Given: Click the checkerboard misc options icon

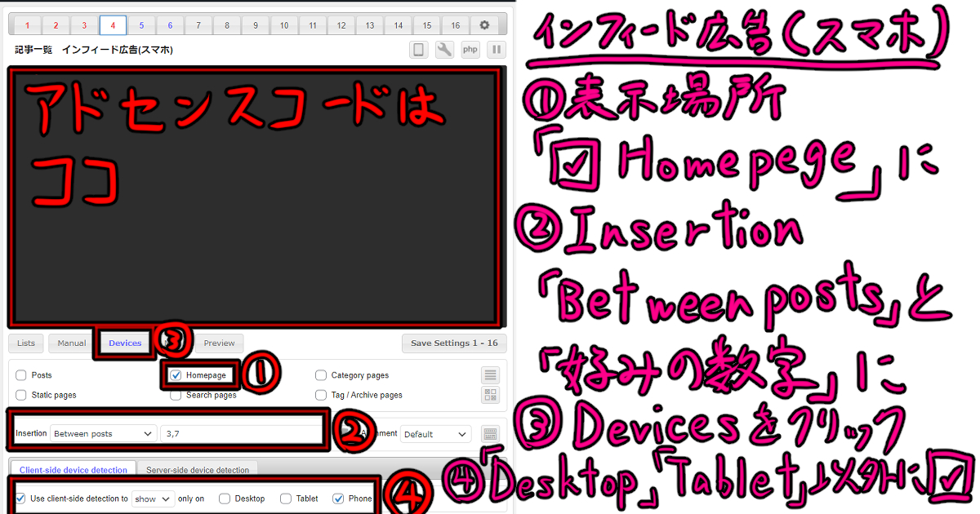Looking at the screenshot, I should tap(490, 395).
